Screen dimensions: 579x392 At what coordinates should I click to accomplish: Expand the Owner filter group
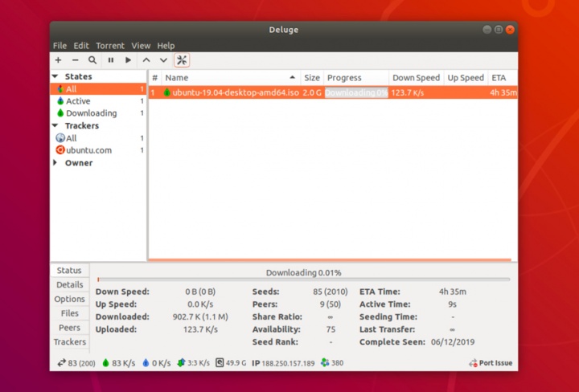55,163
